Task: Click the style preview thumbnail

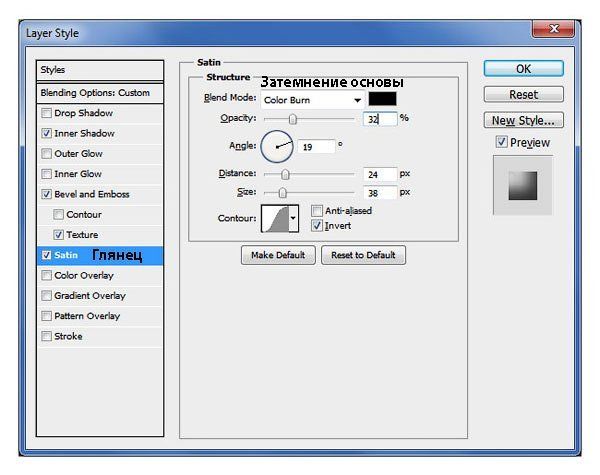Action: point(523,185)
